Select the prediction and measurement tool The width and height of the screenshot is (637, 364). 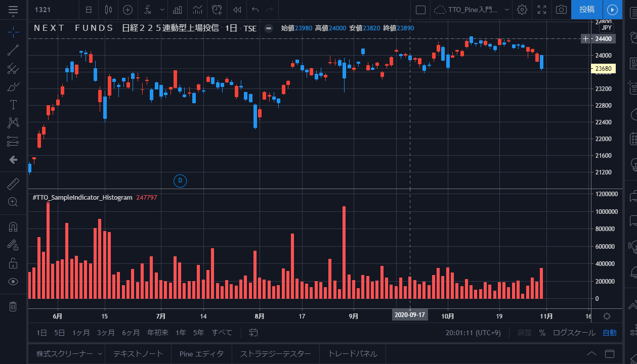(13, 141)
